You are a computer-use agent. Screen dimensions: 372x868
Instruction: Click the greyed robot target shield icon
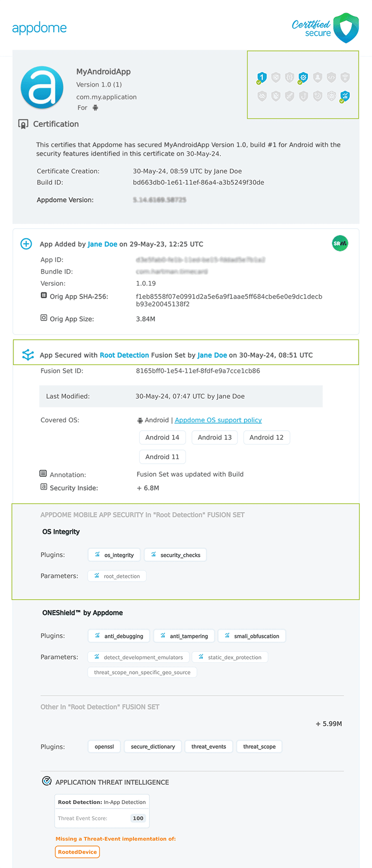click(x=332, y=96)
